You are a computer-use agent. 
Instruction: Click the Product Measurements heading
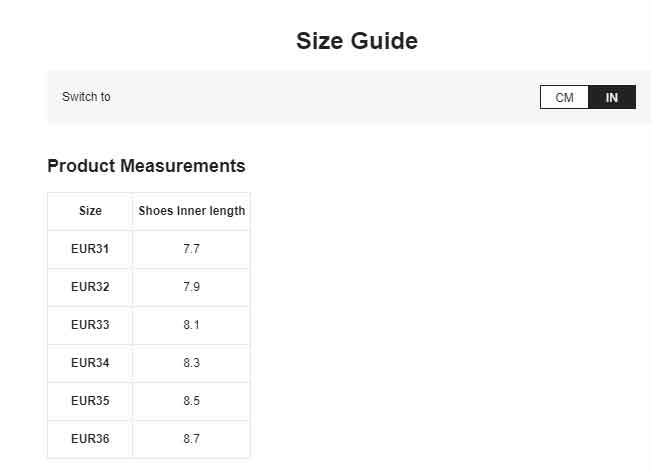pos(146,166)
